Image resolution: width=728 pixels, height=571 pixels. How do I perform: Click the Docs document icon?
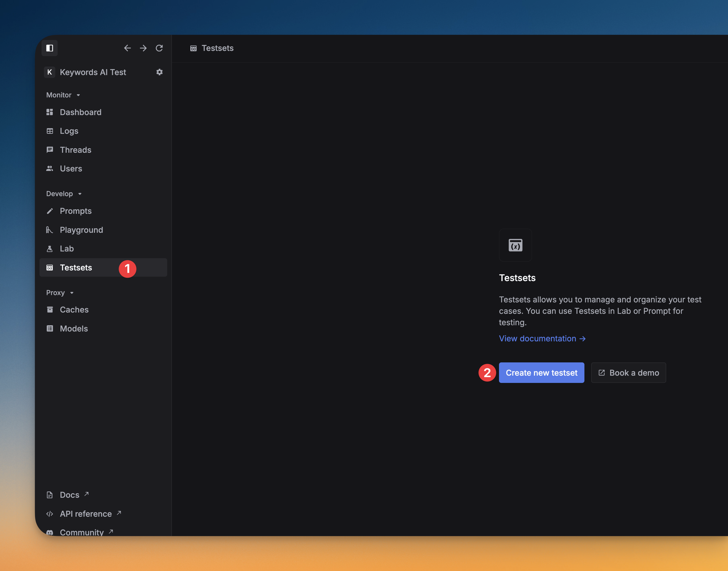[x=50, y=495]
